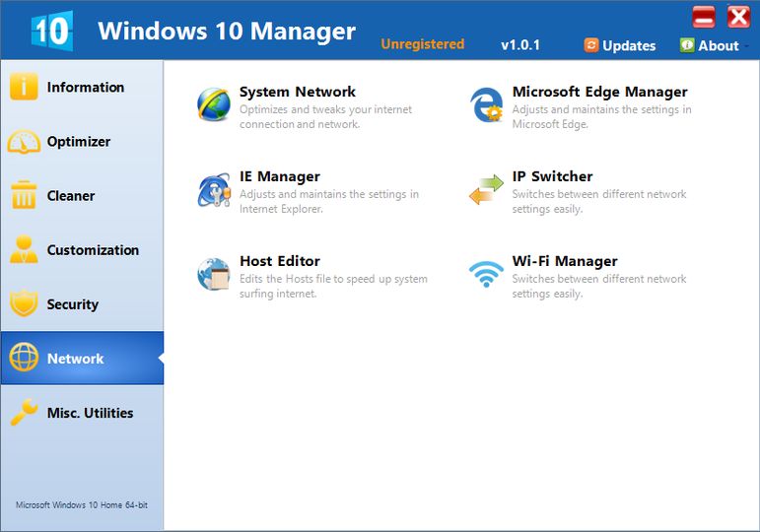Open the About menu

pyautogui.click(x=710, y=45)
